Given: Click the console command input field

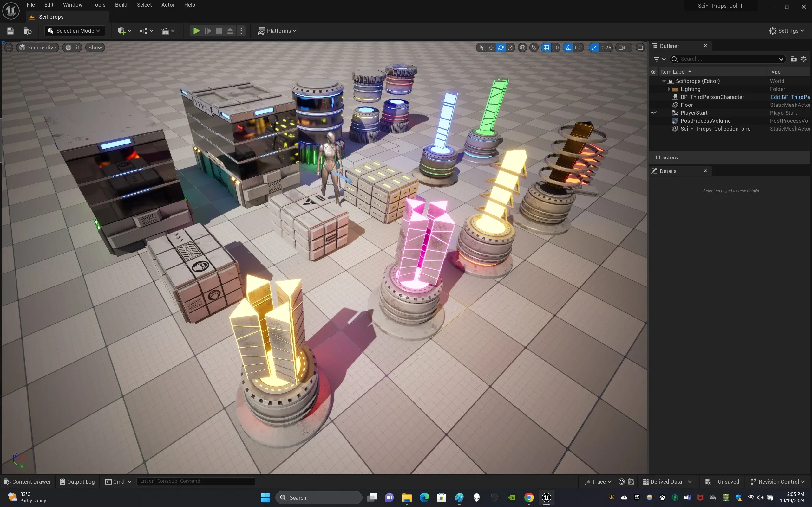Looking at the screenshot, I should (x=196, y=481).
